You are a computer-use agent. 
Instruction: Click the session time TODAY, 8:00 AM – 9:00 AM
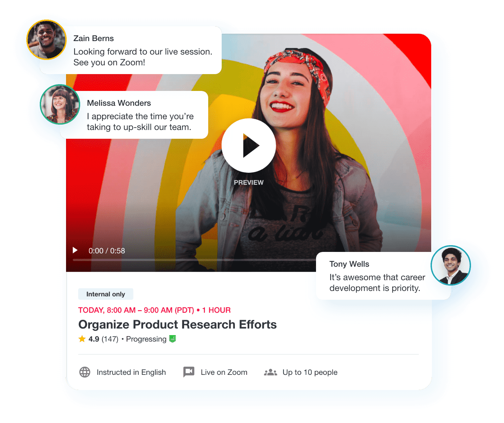(x=136, y=310)
